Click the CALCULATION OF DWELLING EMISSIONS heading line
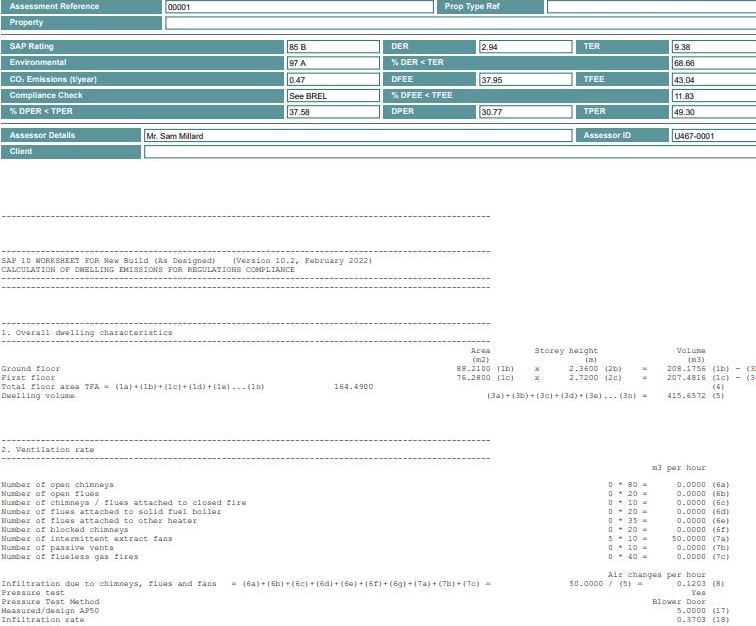The height and width of the screenshot is (626, 756). 148,270
